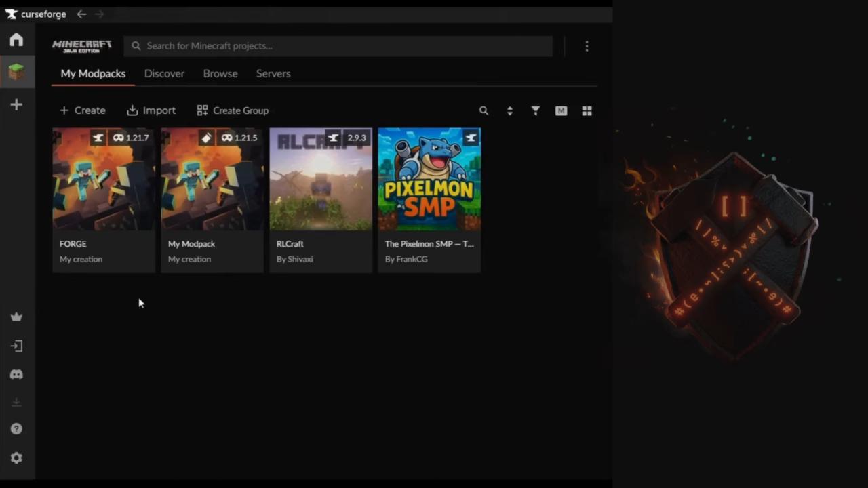Click the add game plus icon
The width and height of the screenshot is (868, 488).
pyautogui.click(x=16, y=104)
